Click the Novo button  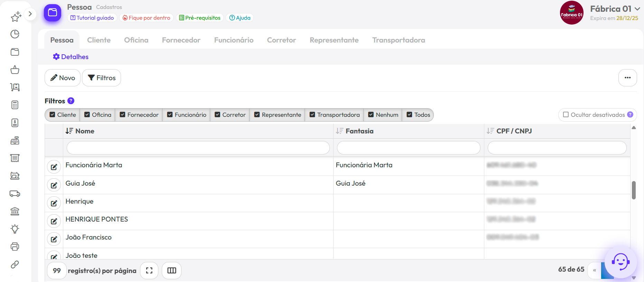[63, 78]
